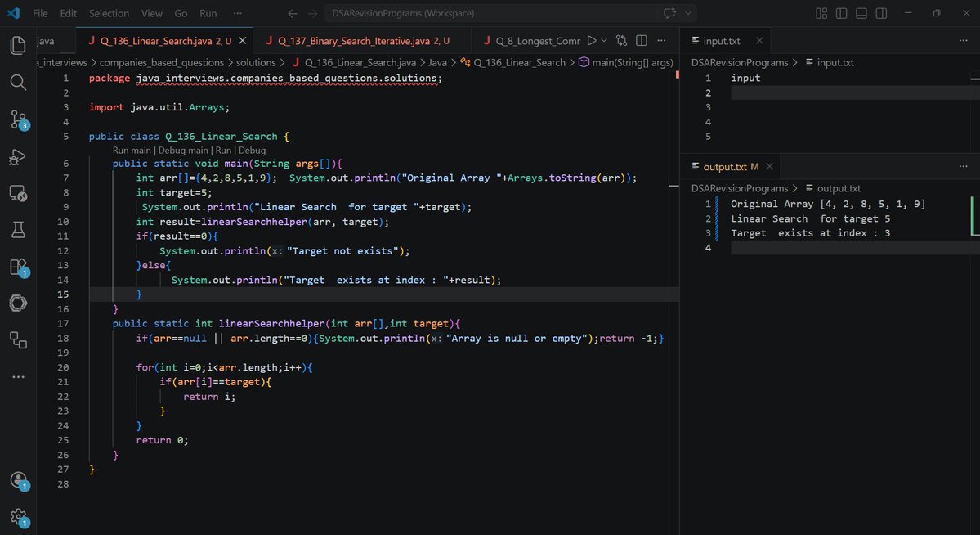Toggle the secondary side bar

[881, 13]
